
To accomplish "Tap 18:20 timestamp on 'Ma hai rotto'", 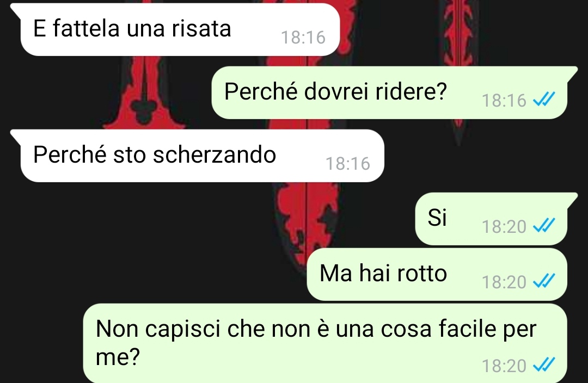I will tap(504, 282).
